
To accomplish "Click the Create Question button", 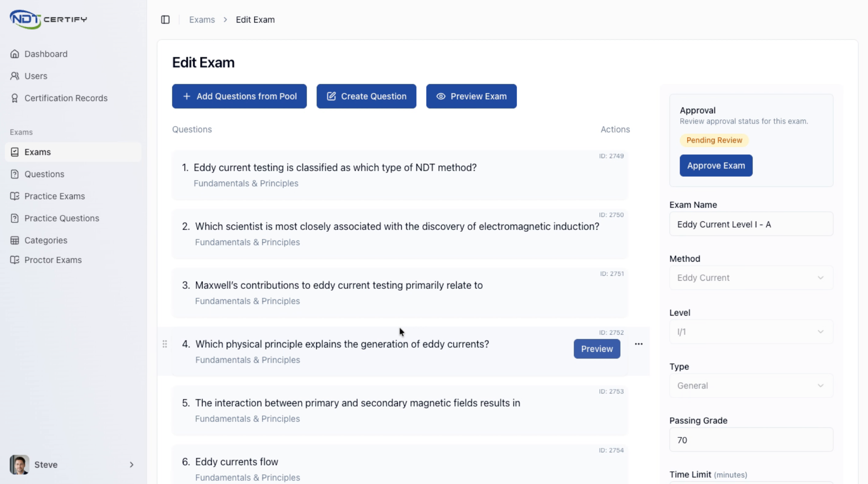I will pos(366,96).
